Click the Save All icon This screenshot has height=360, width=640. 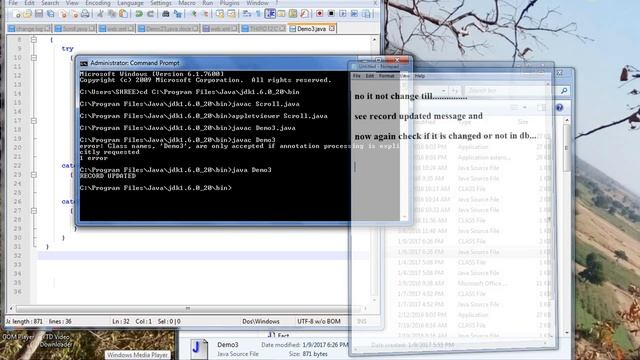pos(50,14)
